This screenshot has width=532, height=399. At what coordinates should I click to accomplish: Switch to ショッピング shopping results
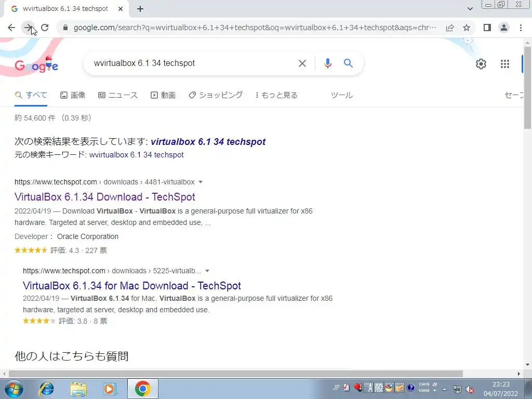(216, 95)
